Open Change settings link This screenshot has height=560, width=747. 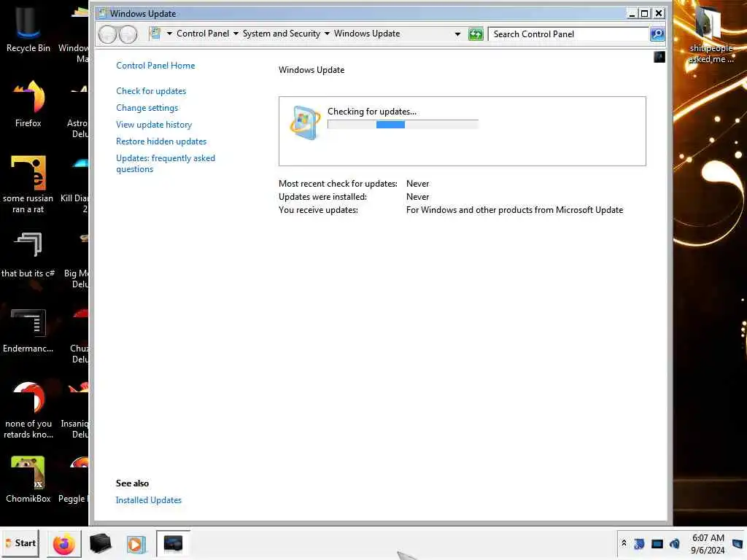[x=147, y=108]
